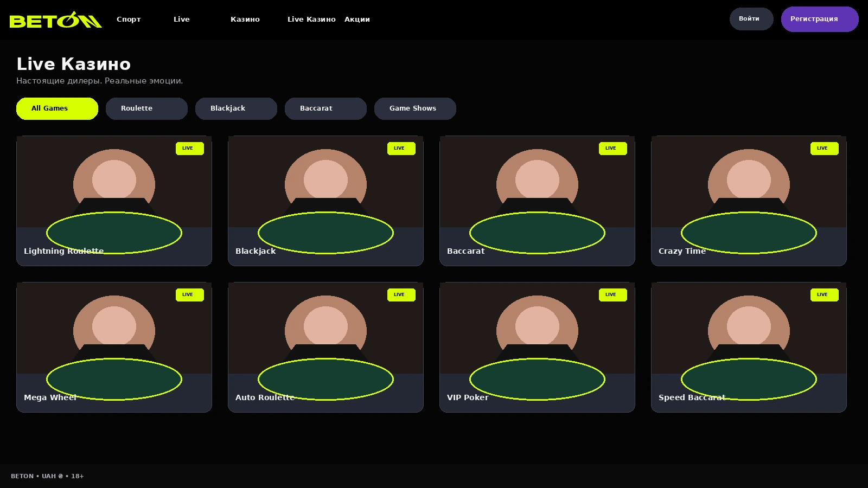Select the Mega Wheel game card

tap(114, 347)
